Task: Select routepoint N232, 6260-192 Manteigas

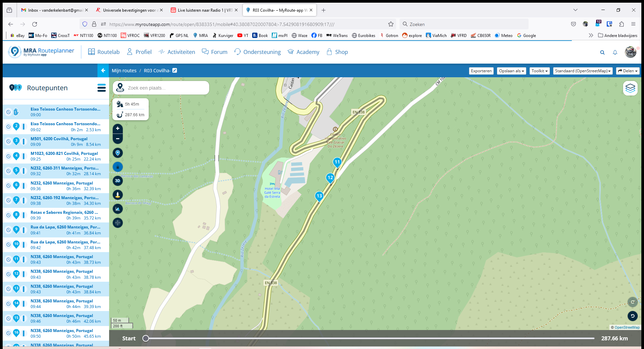Action: [x=56, y=200]
